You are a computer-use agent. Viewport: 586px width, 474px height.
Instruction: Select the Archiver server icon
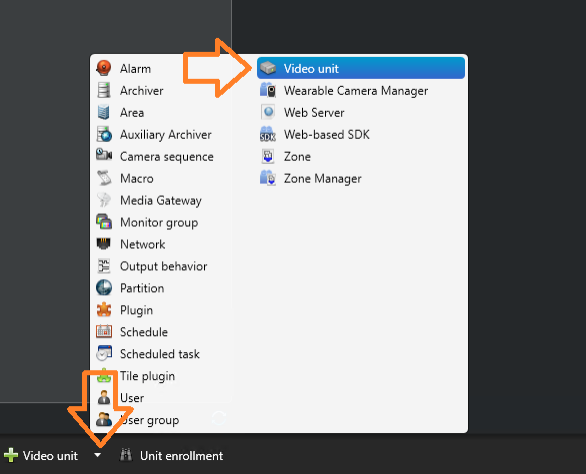pos(104,90)
